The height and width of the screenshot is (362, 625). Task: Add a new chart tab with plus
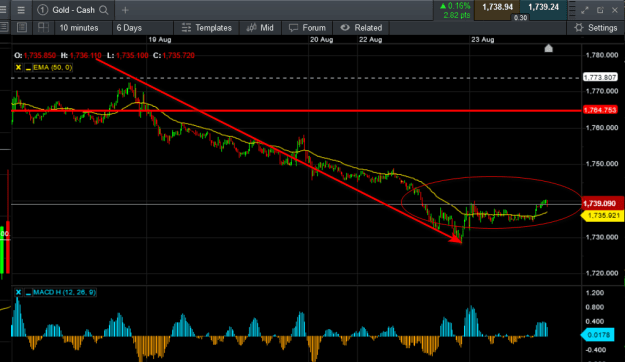[125, 10]
